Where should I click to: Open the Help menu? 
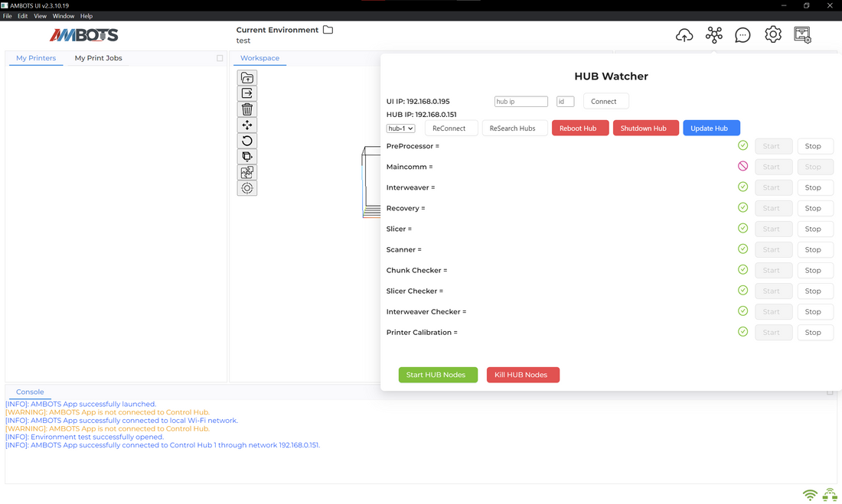86,16
